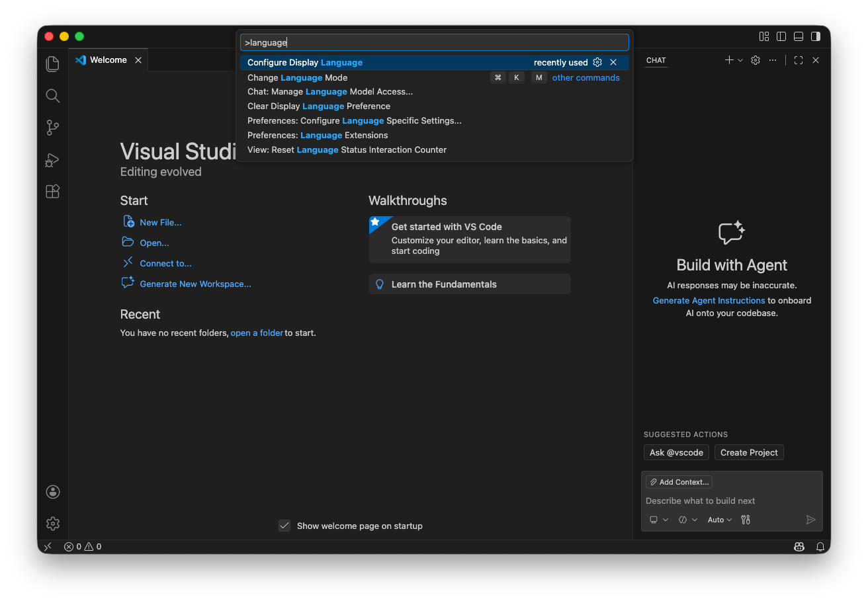
Task: Click the Ask @vscode suggested action
Action: [676, 453]
